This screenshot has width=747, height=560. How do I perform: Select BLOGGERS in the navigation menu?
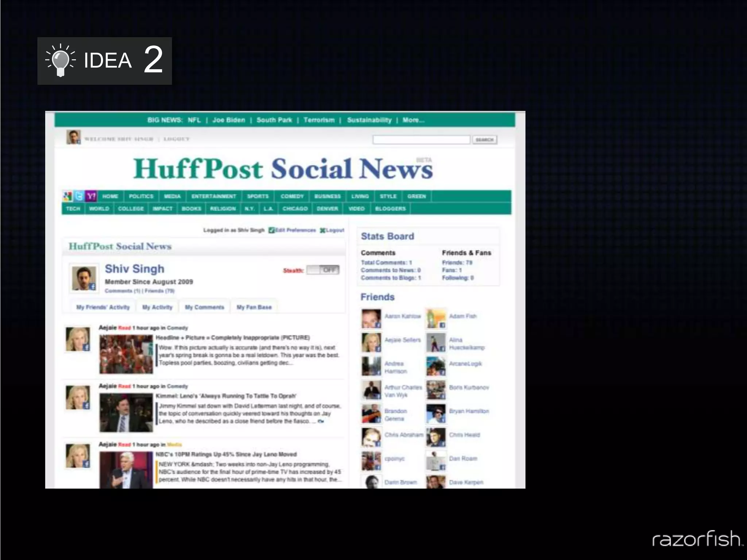pos(390,209)
